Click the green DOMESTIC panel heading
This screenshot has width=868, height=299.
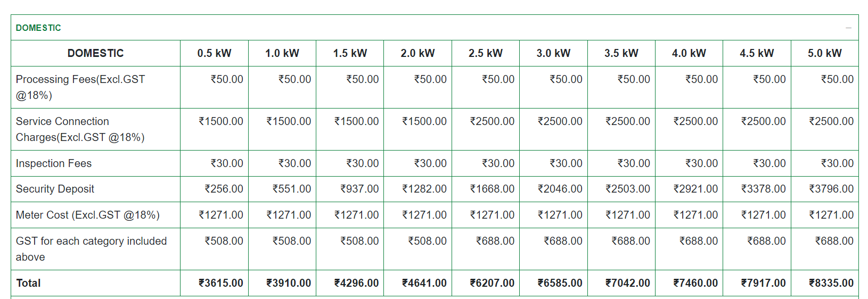[38, 28]
